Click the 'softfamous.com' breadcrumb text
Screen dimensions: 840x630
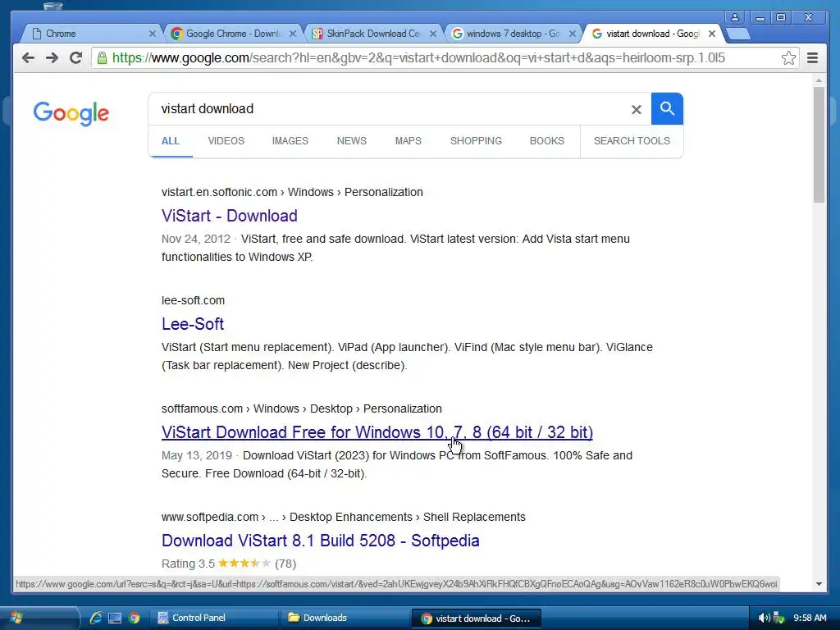202,409
